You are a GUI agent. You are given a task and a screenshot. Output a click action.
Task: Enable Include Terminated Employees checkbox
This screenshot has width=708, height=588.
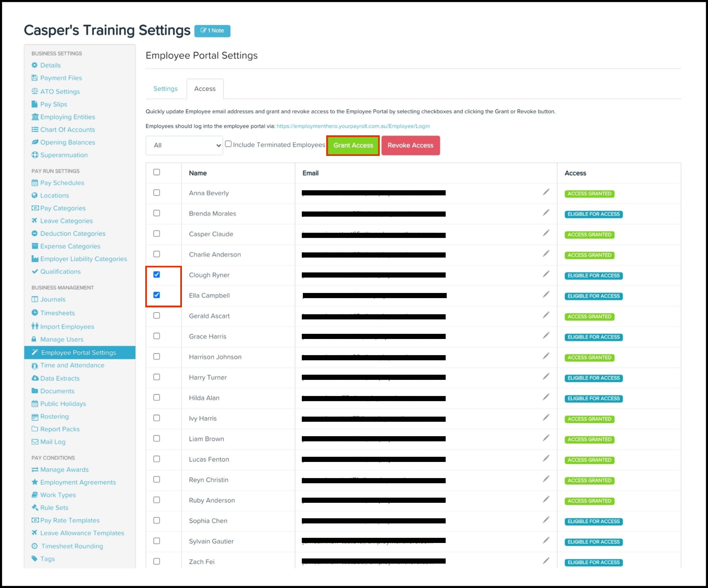click(228, 144)
